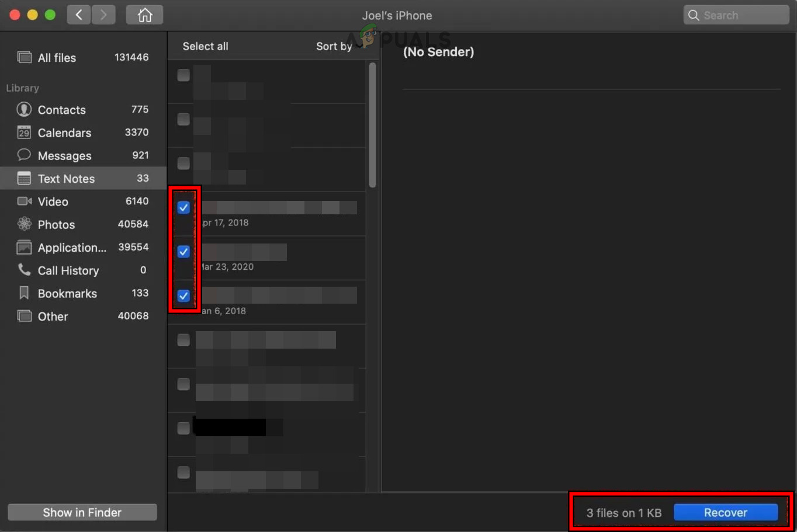
Task: Uncheck the note dated Apr 17, 2018
Action: [183, 208]
